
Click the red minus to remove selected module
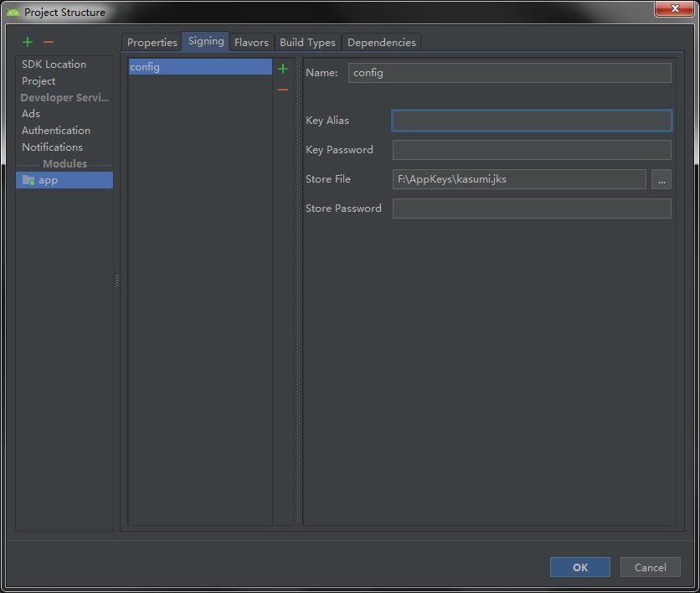pyautogui.click(x=48, y=41)
